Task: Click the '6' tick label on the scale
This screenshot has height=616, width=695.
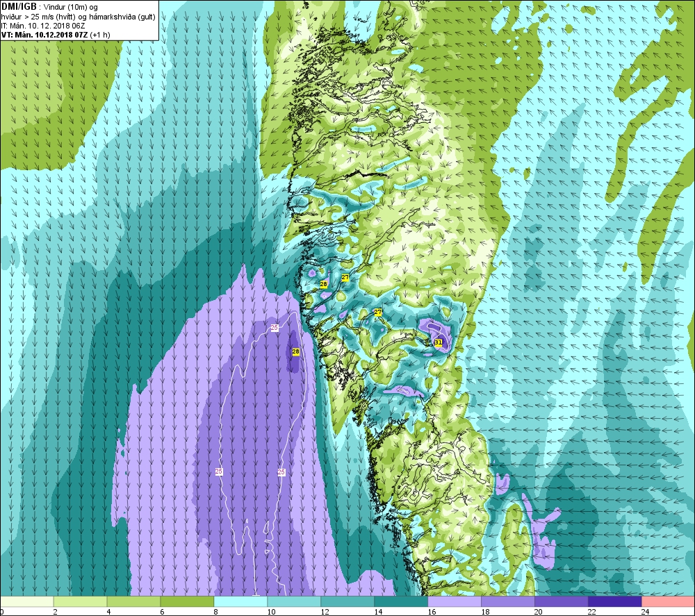Action: 162,612
